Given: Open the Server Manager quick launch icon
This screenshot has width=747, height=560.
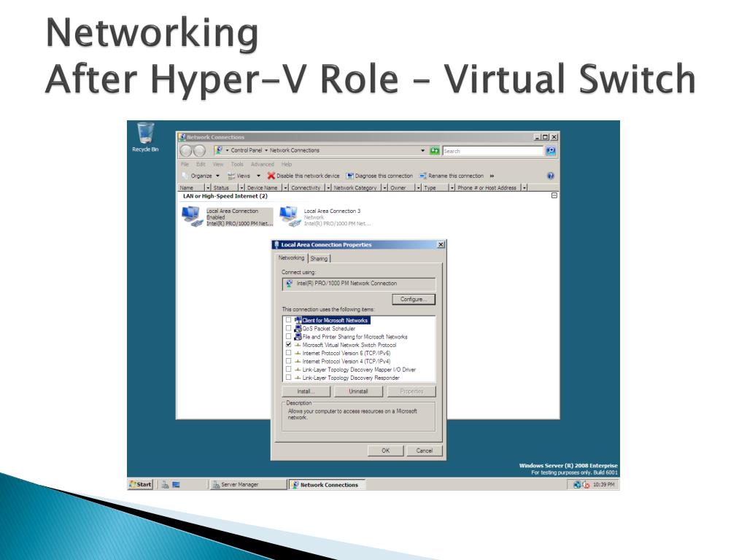Looking at the screenshot, I should (x=166, y=485).
